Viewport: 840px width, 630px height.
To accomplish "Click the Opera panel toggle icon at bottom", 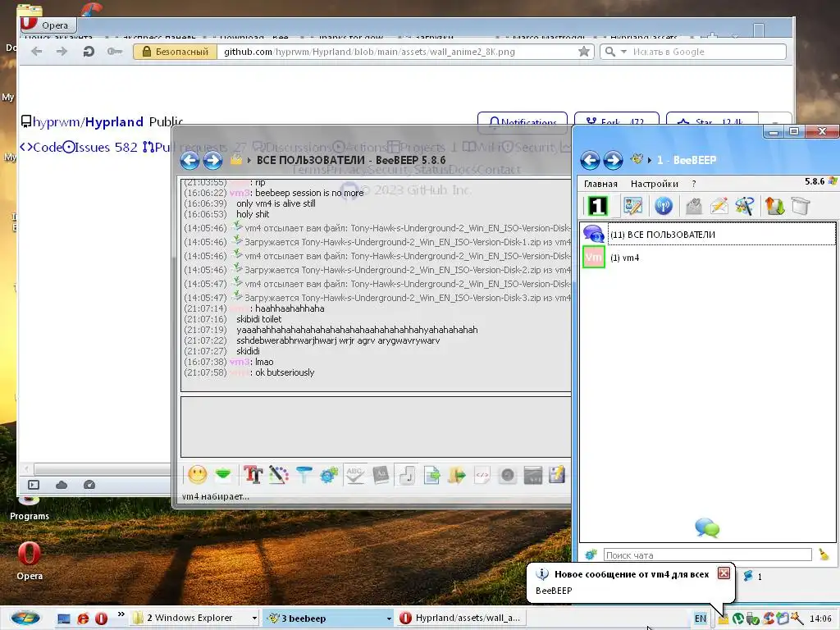I will [33, 484].
